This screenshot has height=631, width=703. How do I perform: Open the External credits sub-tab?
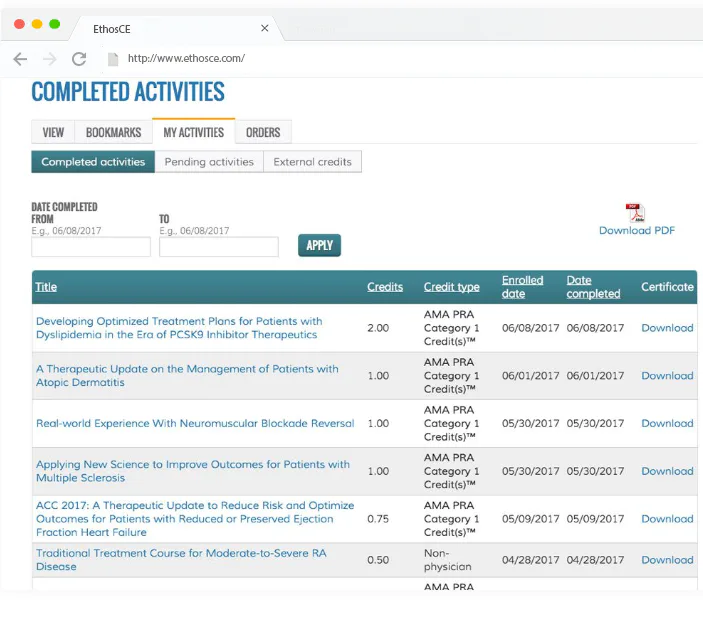coord(312,162)
